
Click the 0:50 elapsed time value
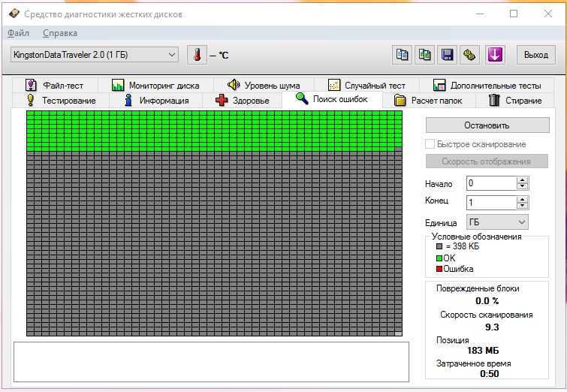click(x=489, y=373)
